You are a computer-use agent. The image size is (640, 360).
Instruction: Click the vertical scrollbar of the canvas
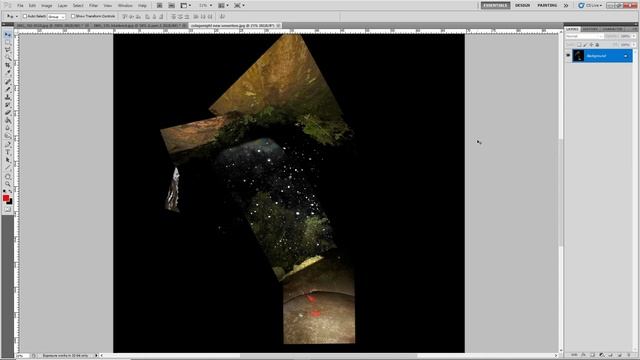pos(561,192)
